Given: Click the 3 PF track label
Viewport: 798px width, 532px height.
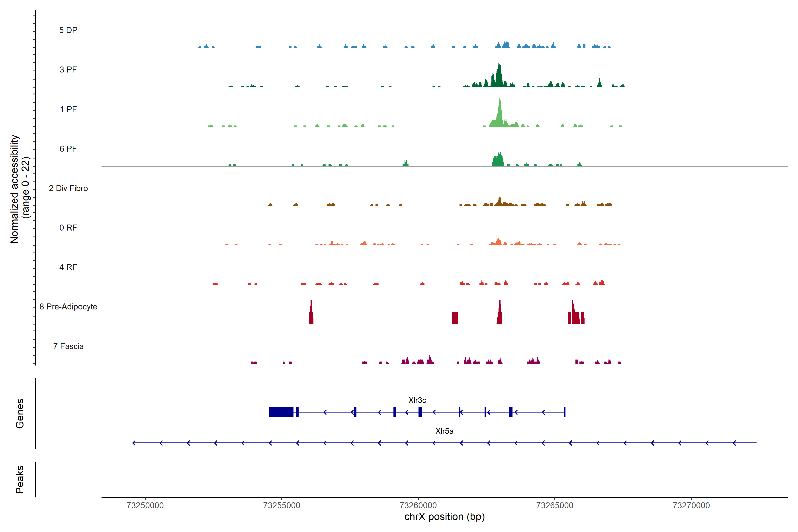Looking at the screenshot, I should (68, 70).
